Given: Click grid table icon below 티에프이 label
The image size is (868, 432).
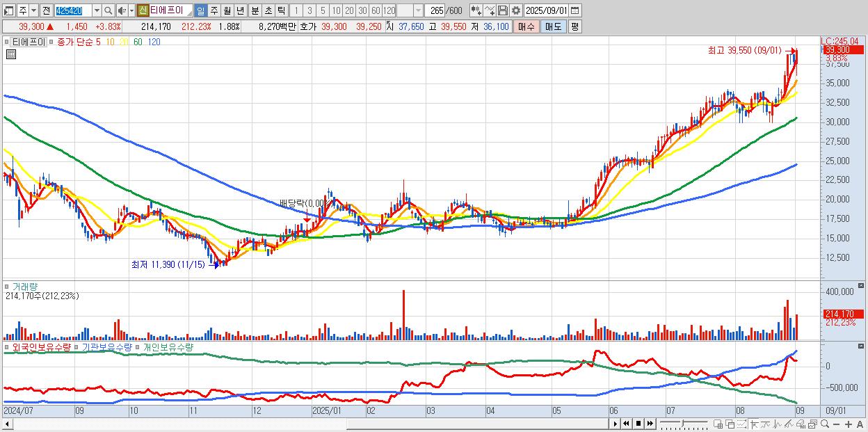Looking at the screenshot, I should coord(11,54).
